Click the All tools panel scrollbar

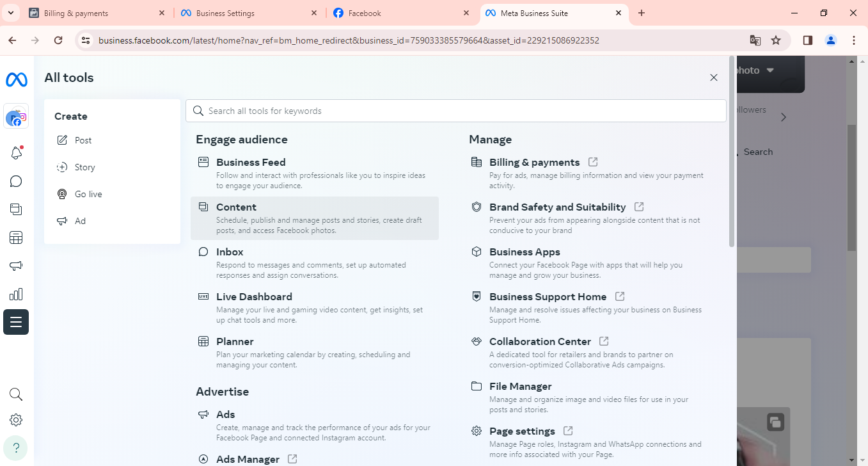click(732, 152)
